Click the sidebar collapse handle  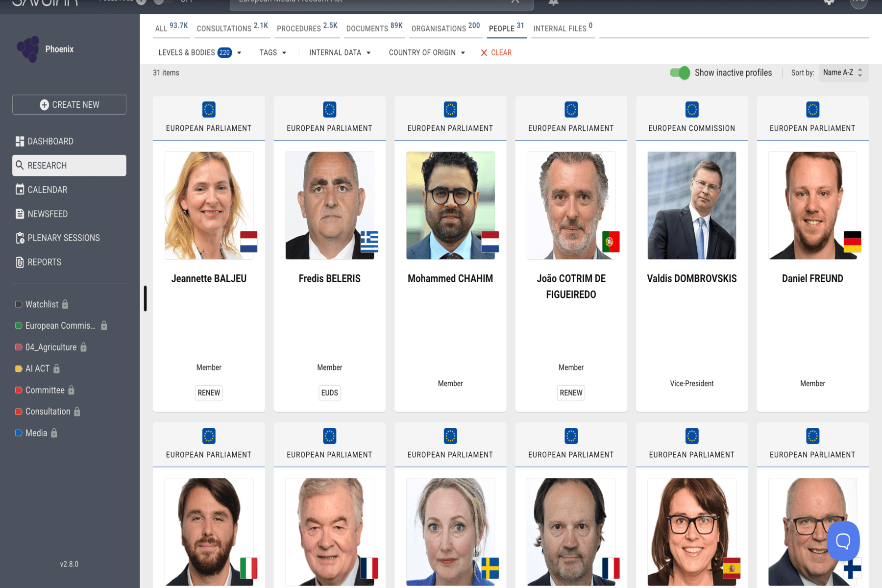click(145, 298)
